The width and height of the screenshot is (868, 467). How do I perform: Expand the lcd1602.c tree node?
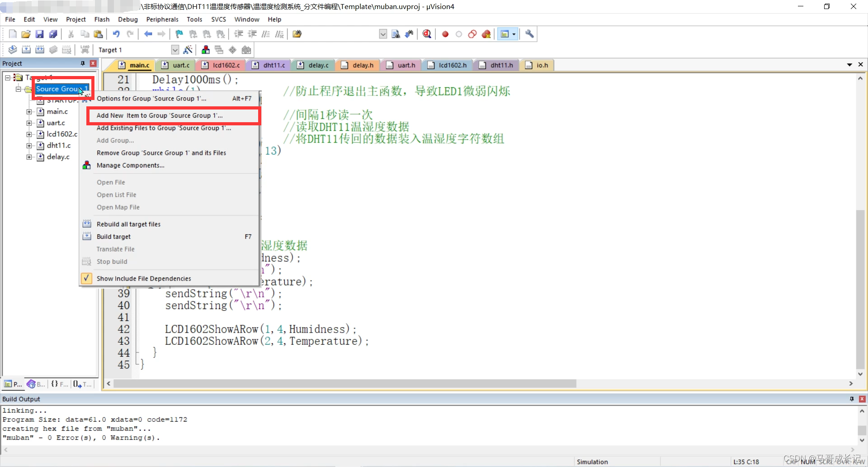tap(29, 134)
